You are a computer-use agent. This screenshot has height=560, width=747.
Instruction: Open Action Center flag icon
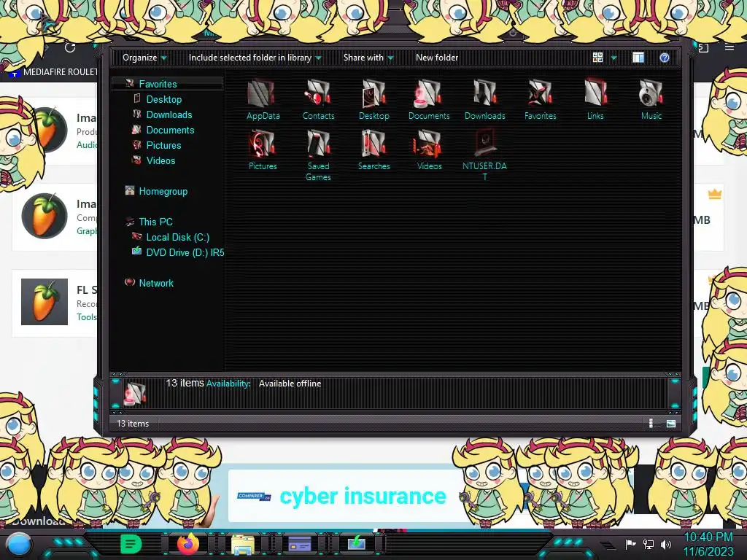(x=630, y=544)
